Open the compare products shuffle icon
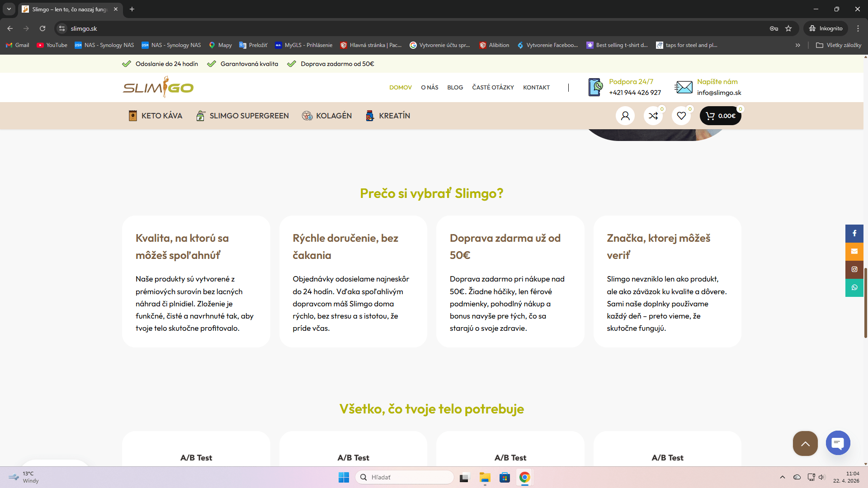Screen dimensions: 868x488 653,116
